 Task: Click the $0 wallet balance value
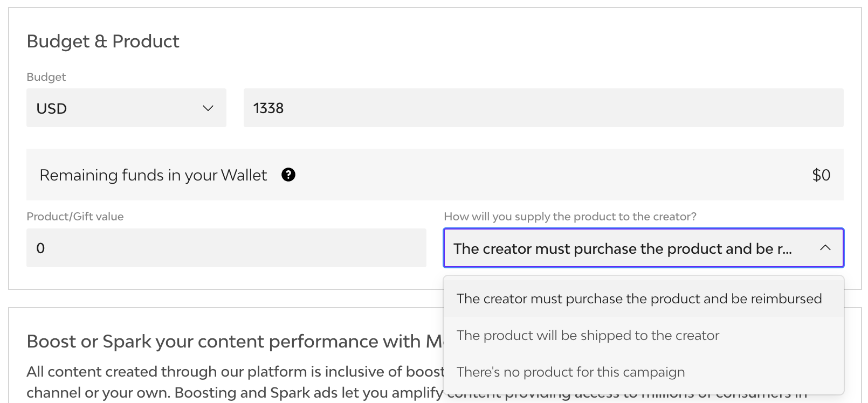click(821, 175)
